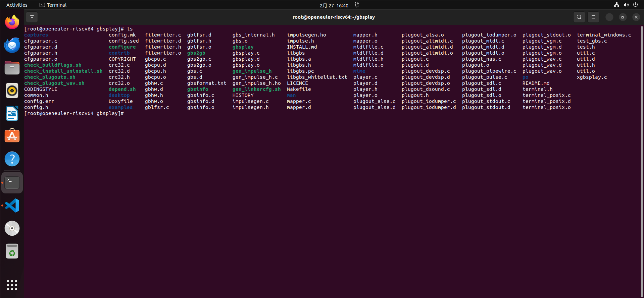Click the gen_impulse_h executable name
Viewport: 644px width, 298px height.
coord(252,71)
